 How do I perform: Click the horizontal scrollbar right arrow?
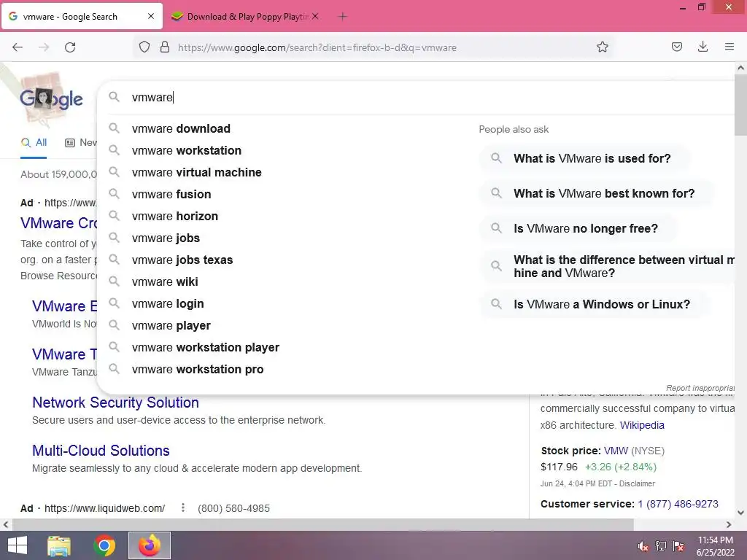[729, 525]
